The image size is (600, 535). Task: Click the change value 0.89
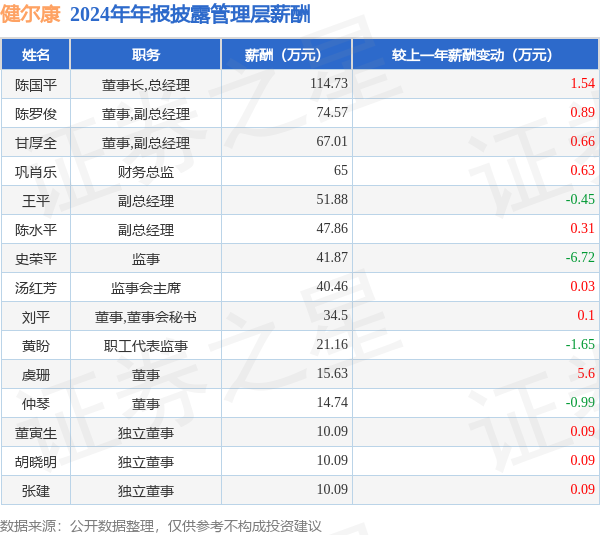[x=582, y=112]
